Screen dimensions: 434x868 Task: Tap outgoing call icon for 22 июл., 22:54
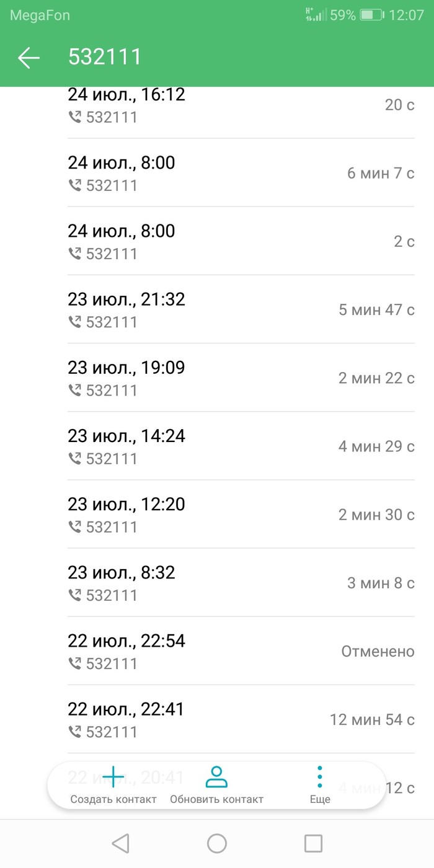[x=75, y=664]
